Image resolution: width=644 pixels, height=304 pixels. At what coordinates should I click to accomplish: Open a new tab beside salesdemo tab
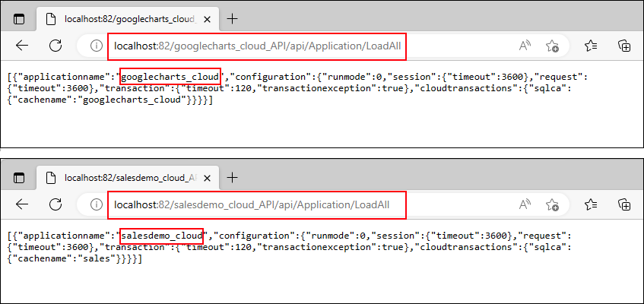(x=233, y=177)
